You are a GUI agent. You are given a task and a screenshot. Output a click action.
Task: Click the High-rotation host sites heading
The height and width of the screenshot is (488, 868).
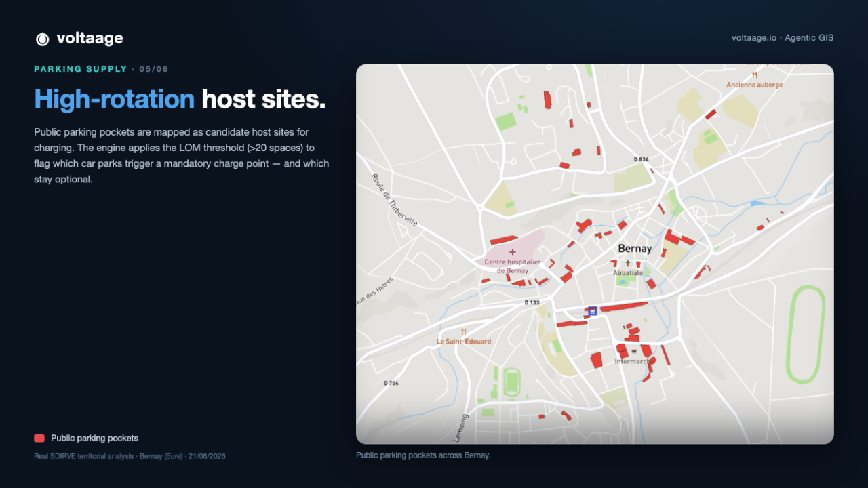point(180,99)
